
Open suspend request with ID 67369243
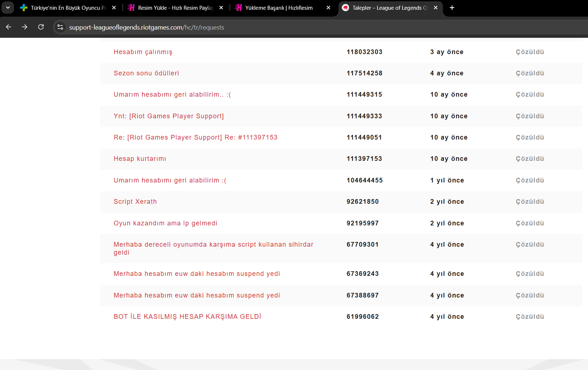197,274
